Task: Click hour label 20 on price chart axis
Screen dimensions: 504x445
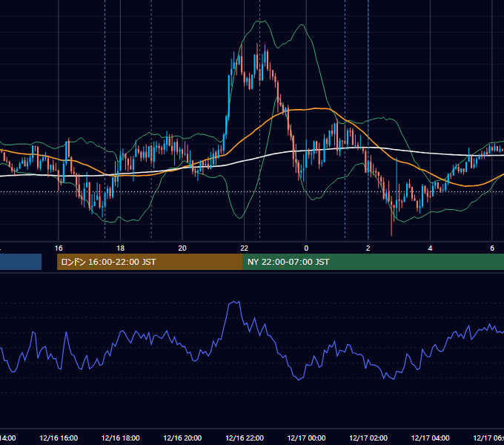Action: [x=182, y=248]
